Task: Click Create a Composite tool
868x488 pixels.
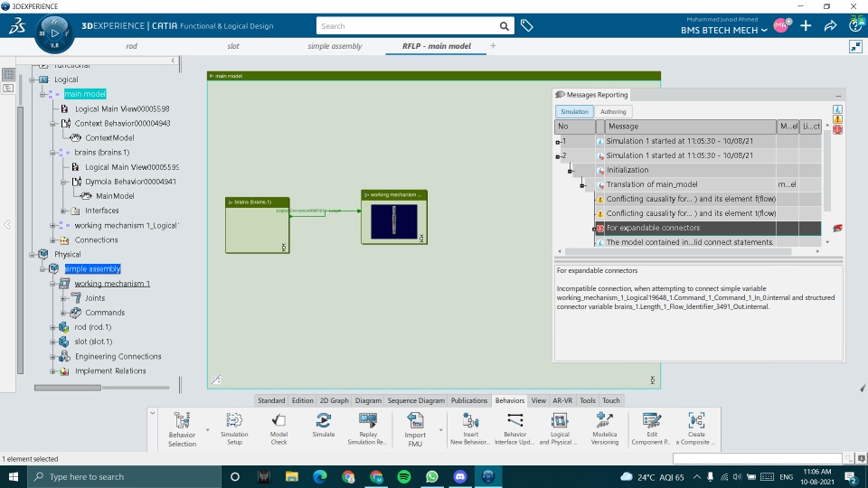Action: pyautogui.click(x=696, y=428)
